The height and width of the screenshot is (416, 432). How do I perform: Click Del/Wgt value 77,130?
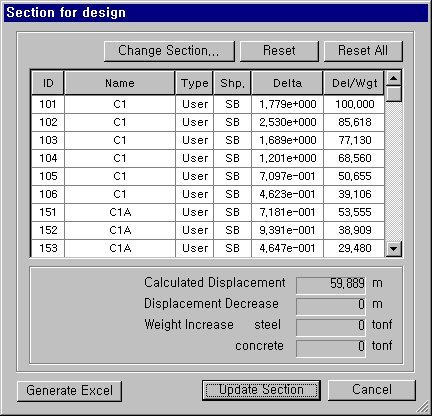pos(354,140)
